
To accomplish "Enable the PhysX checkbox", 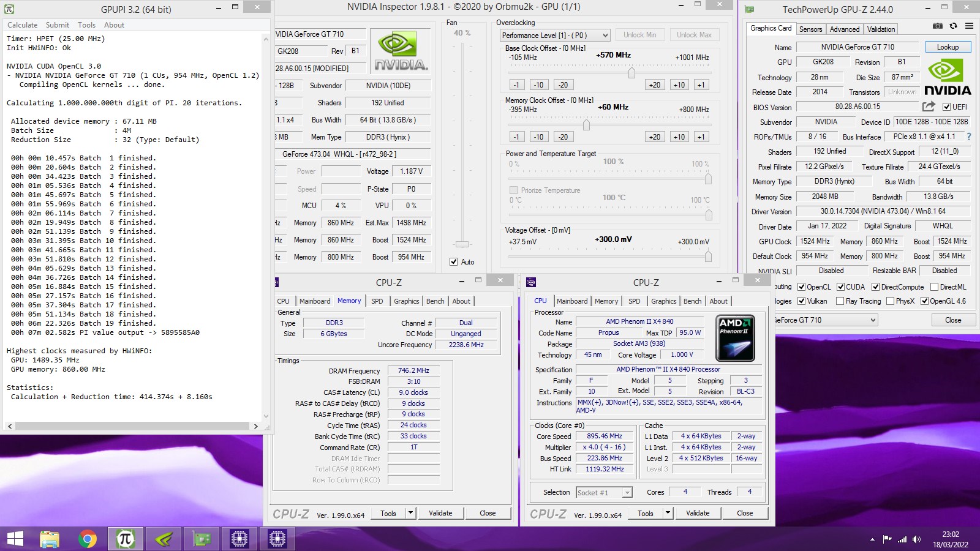I will tap(891, 301).
